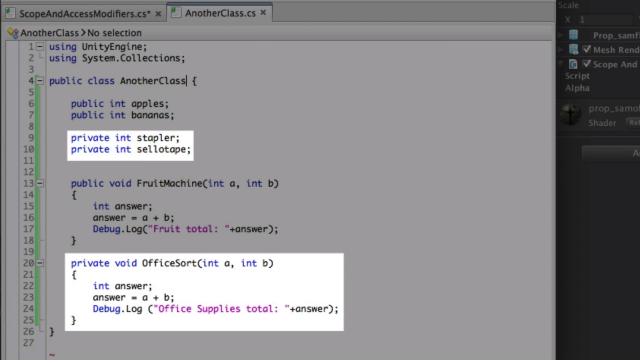Open the 'No selection' member dropdown

coord(114,33)
